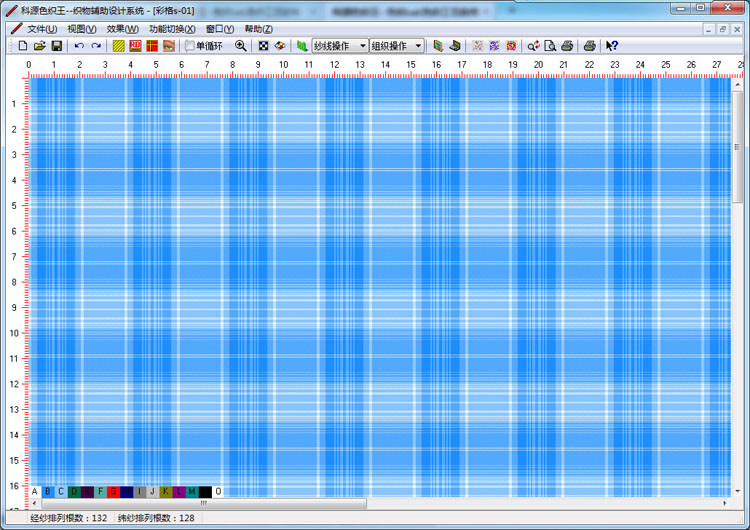The width and height of the screenshot is (750, 530).
Task: Click the green yarn icon
Action: pos(302,46)
